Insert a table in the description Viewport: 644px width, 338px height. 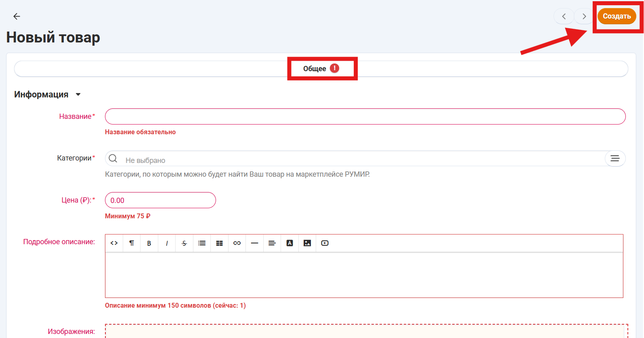pyautogui.click(x=219, y=243)
